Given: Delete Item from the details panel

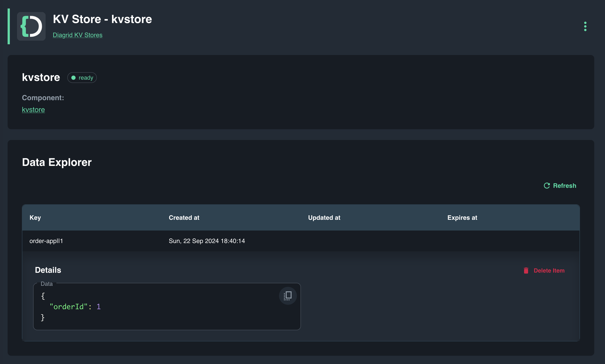Looking at the screenshot, I should click(x=544, y=271).
